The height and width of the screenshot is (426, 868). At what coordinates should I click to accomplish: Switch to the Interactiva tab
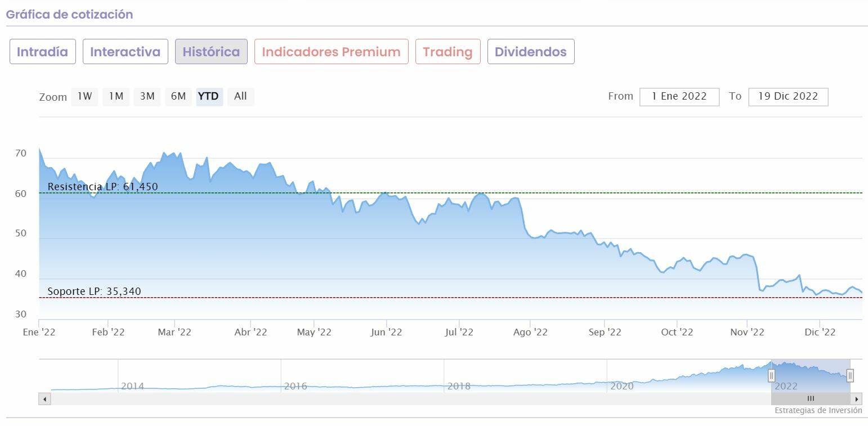tap(125, 52)
